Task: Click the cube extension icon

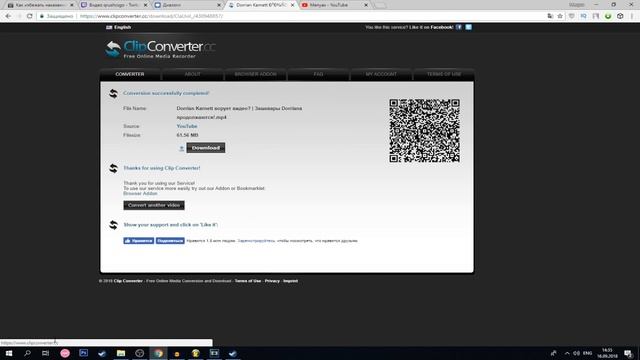Action: [x=620, y=16]
